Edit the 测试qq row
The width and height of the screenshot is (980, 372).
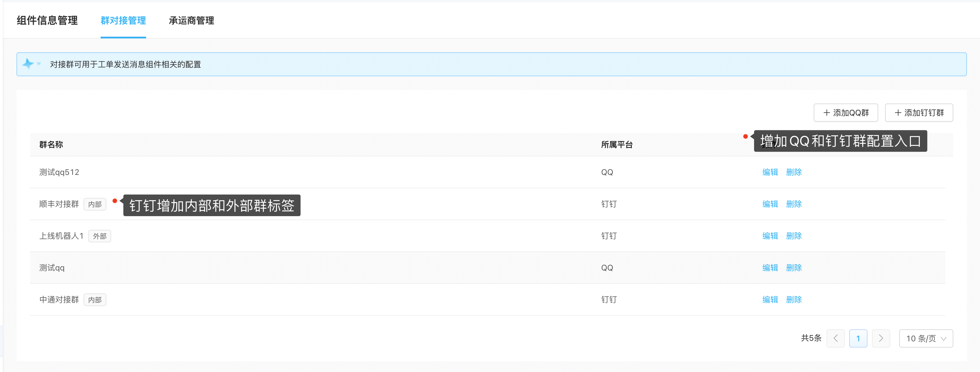coord(770,268)
